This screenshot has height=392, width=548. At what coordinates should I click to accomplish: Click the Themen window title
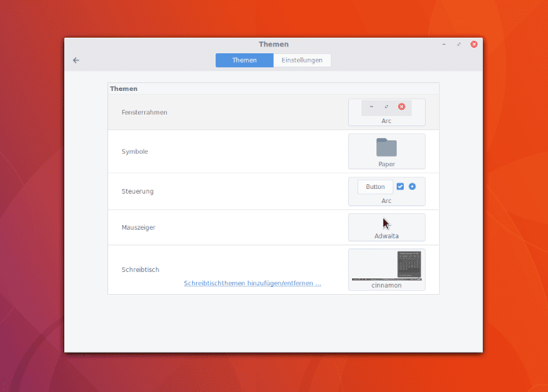click(x=274, y=45)
